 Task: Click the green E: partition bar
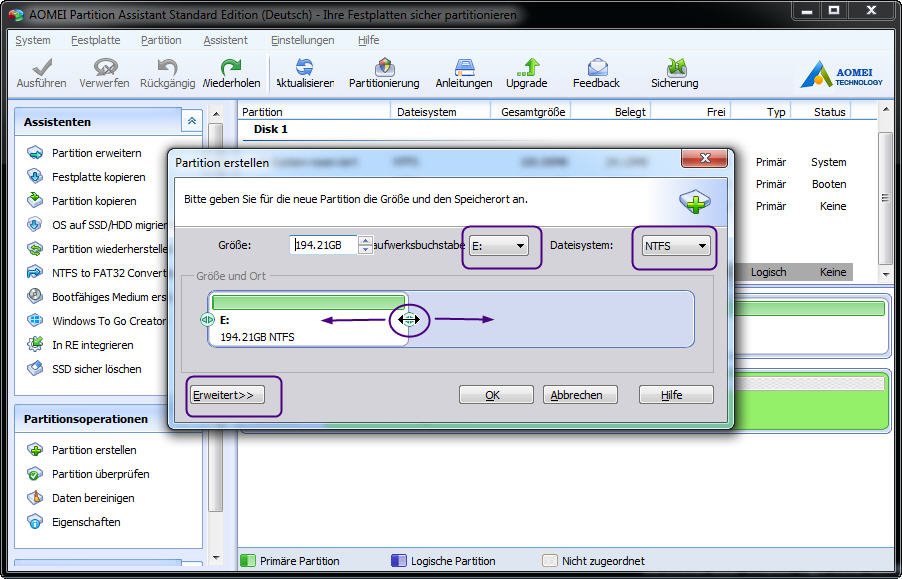308,302
